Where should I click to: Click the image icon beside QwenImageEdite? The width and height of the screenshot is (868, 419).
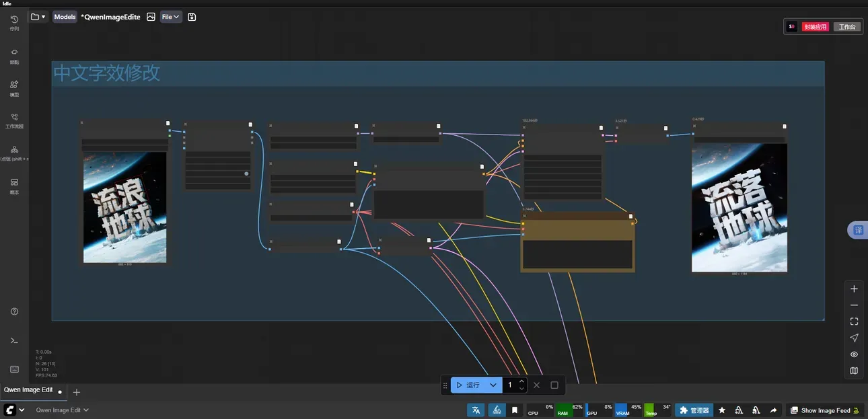click(151, 17)
